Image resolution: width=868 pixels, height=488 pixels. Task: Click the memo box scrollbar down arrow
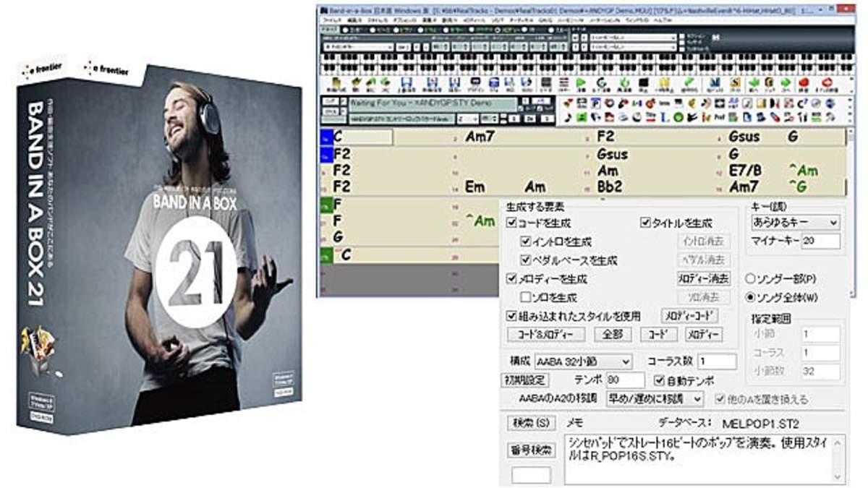tap(838, 477)
